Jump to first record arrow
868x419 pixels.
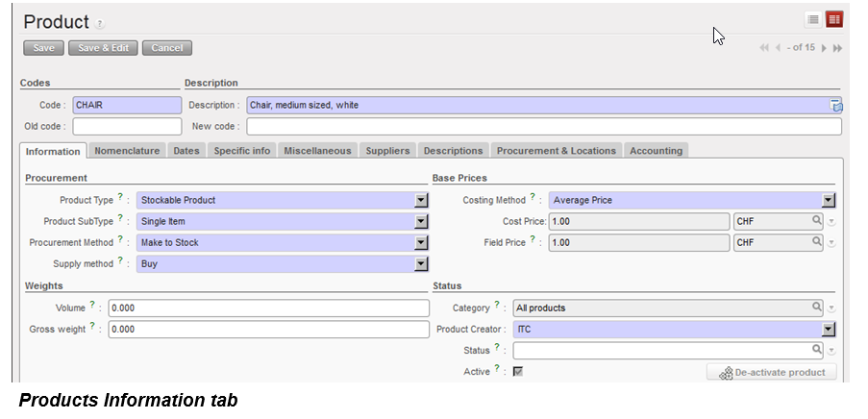point(764,48)
